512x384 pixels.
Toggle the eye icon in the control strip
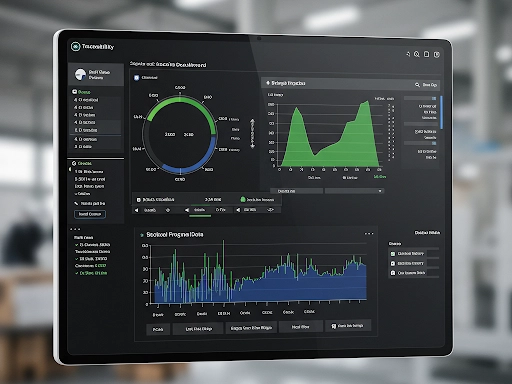(x=270, y=210)
